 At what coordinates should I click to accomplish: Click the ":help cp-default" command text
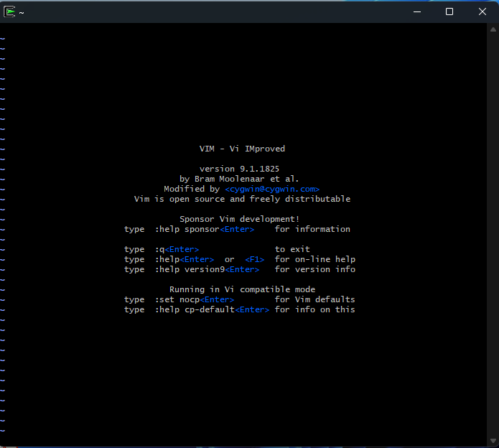tap(195, 309)
